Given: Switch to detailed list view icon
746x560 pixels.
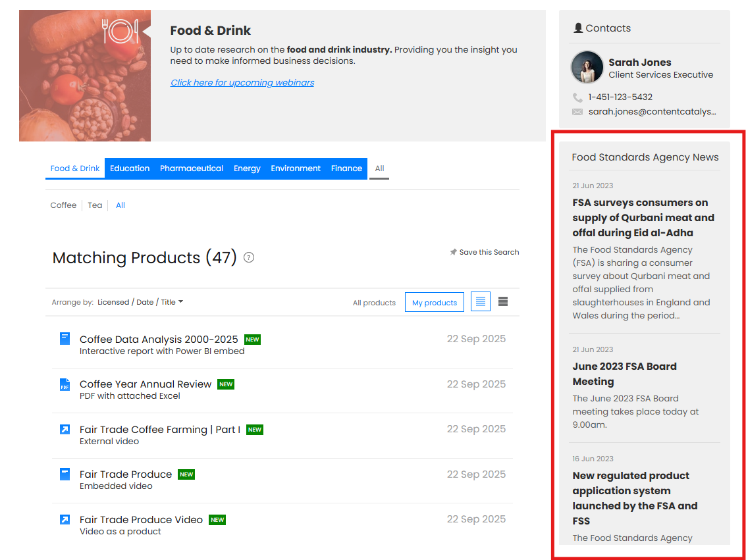Looking at the screenshot, I should point(481,302).
